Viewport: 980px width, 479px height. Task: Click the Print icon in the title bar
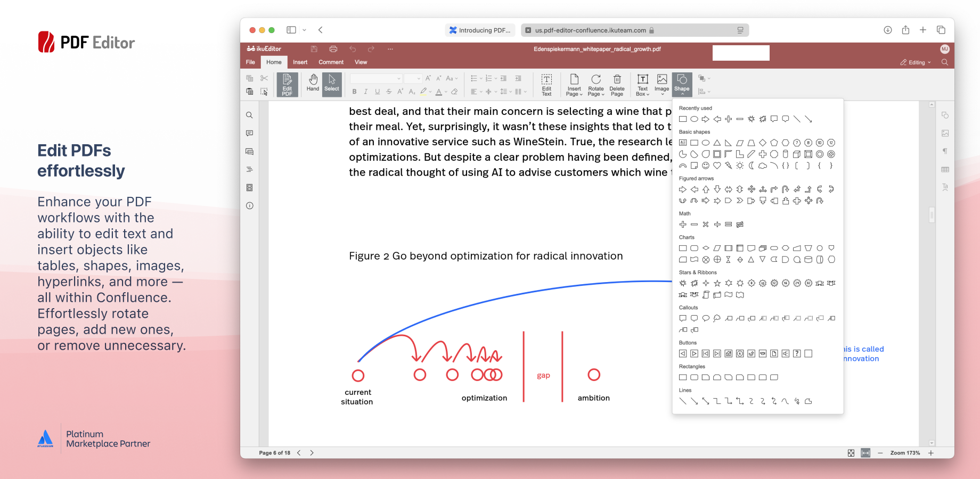[x=333, y=49]
